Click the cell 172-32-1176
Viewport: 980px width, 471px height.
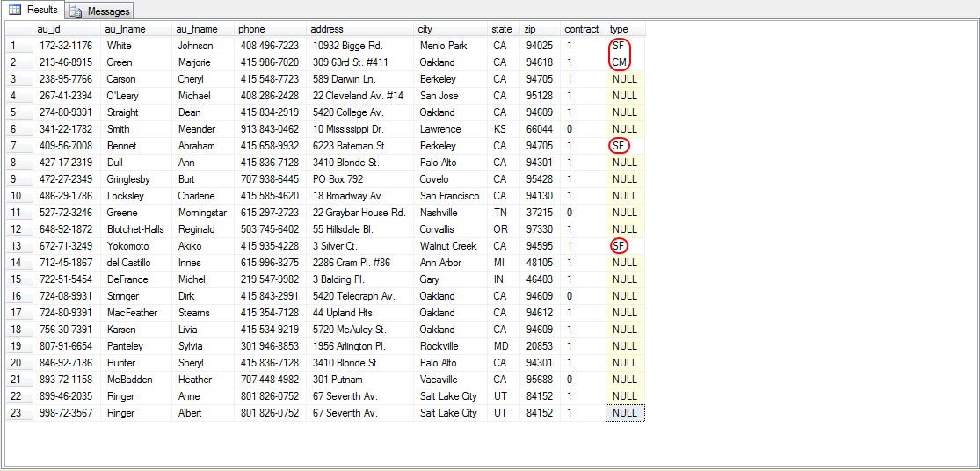[66, 46]
